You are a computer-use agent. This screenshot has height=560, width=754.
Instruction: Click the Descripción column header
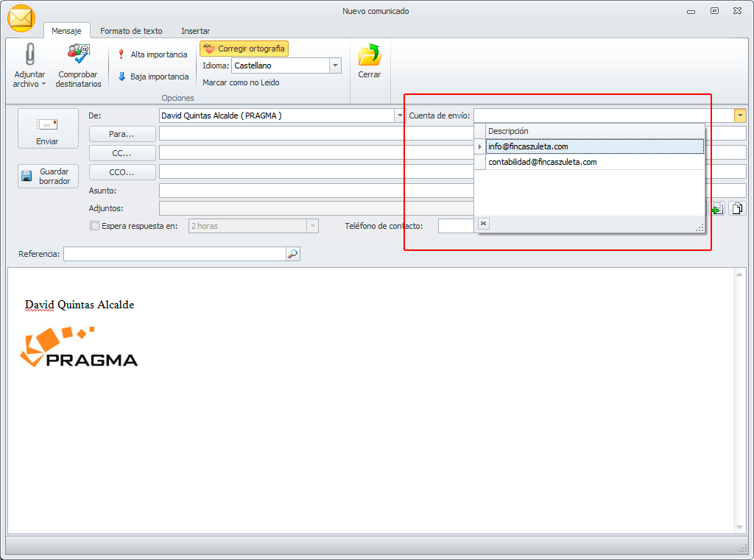pos(594,131)
